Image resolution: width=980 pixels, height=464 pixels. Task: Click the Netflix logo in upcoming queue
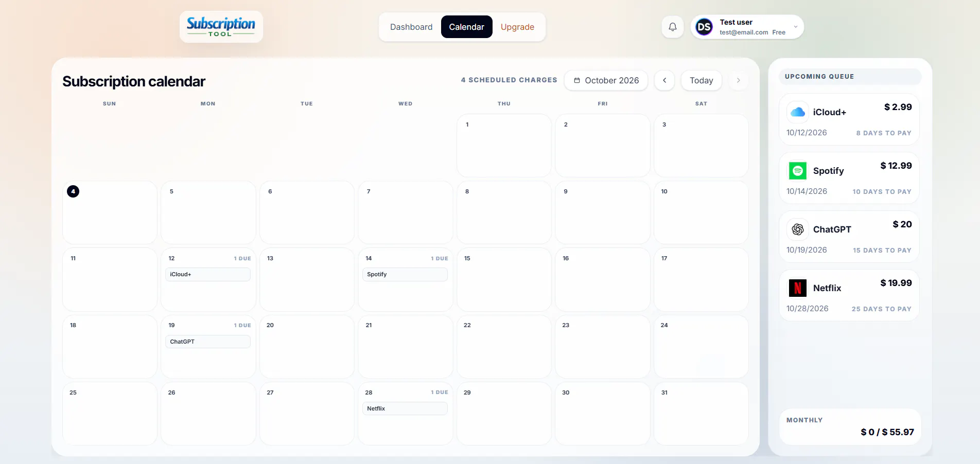[x=797, y=288]
